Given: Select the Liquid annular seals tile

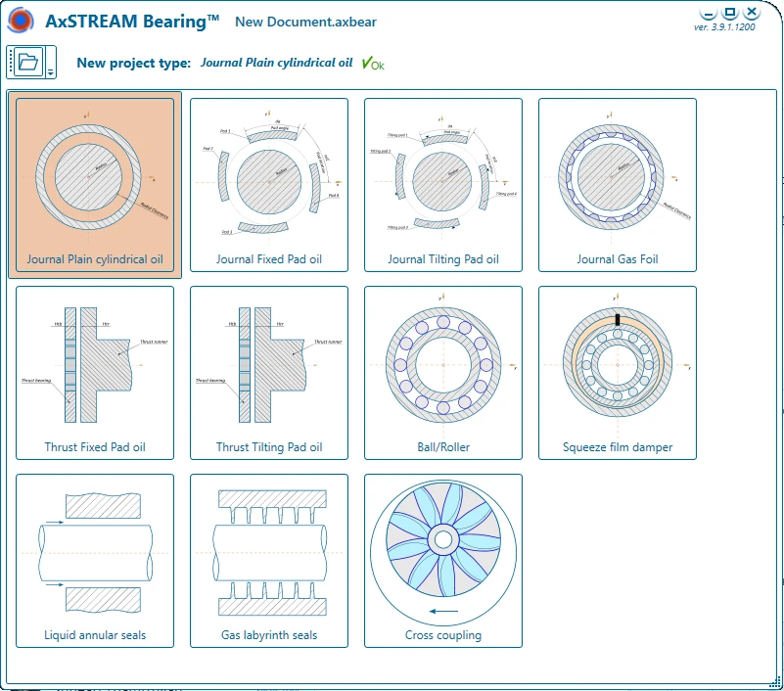Looking at the screenshot, I should coord(95,561).
